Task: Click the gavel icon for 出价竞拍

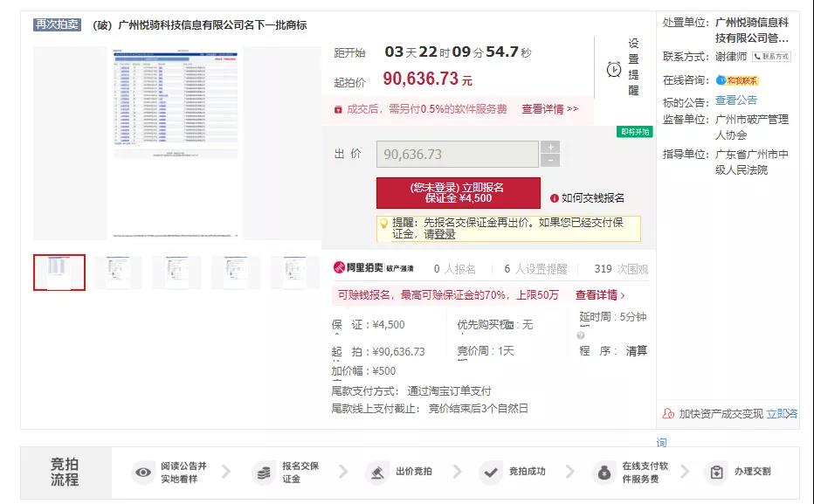Action: 377,473
